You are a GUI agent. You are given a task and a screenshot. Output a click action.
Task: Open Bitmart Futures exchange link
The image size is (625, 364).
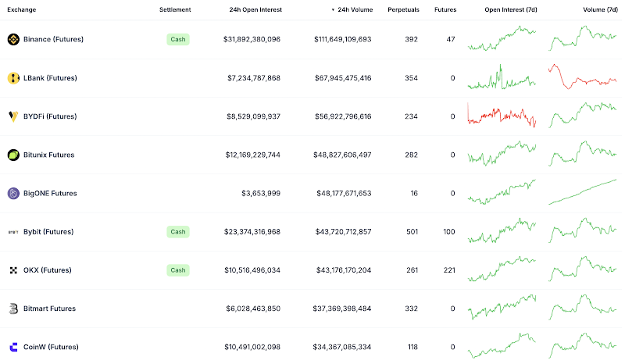coord(49,309)
